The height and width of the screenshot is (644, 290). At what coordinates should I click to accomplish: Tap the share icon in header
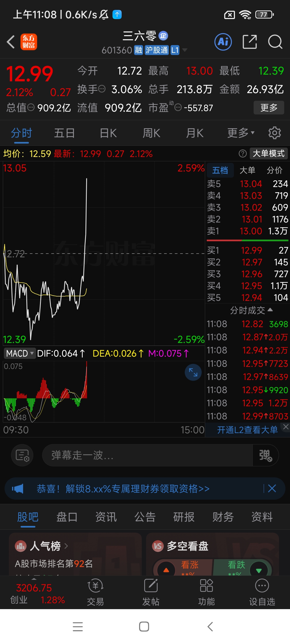click(250, 42)
